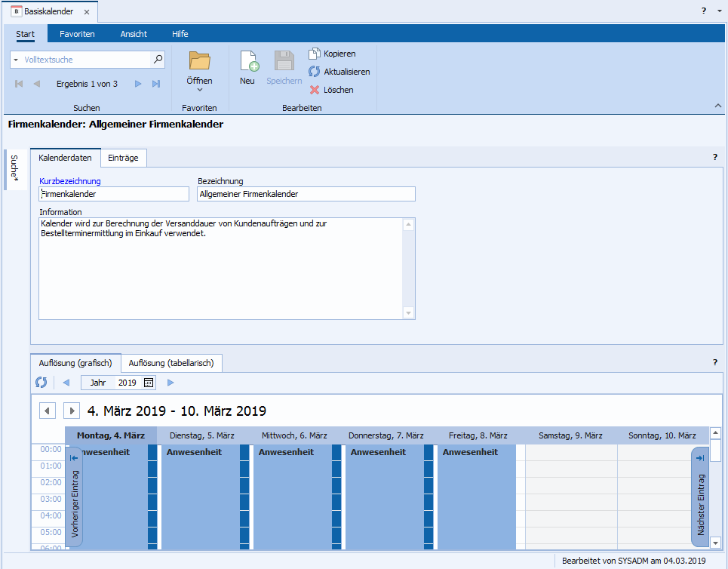Open the Ansicht ribbon tab
This screenshot has height=569, width=728.
click(x=134, y=34)
